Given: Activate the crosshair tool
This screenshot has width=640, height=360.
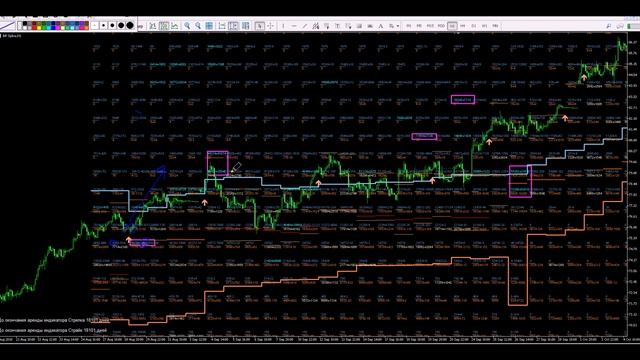Looking at the screenshot, I should pos(270,26).
